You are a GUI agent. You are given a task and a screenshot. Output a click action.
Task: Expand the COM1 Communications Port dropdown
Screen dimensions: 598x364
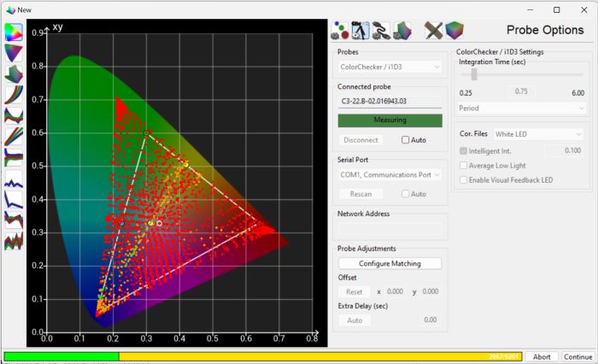(390, 175)
